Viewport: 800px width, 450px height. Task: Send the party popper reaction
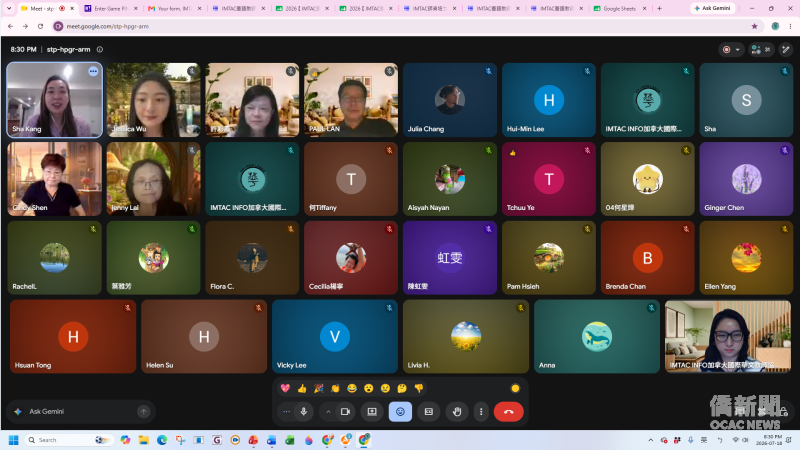coord(319,389)
